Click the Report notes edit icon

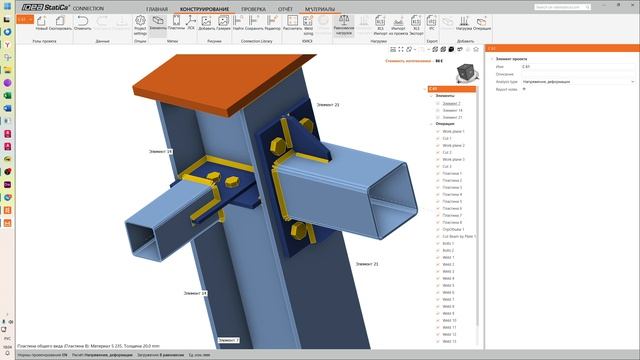pyautogui.click(x=524, y=89)
